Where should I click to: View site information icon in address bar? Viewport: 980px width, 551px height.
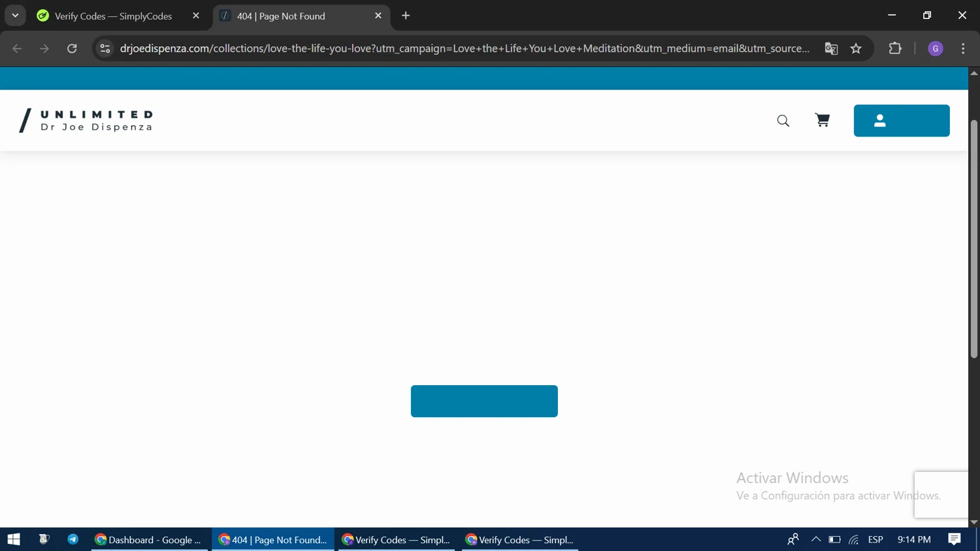105,48
